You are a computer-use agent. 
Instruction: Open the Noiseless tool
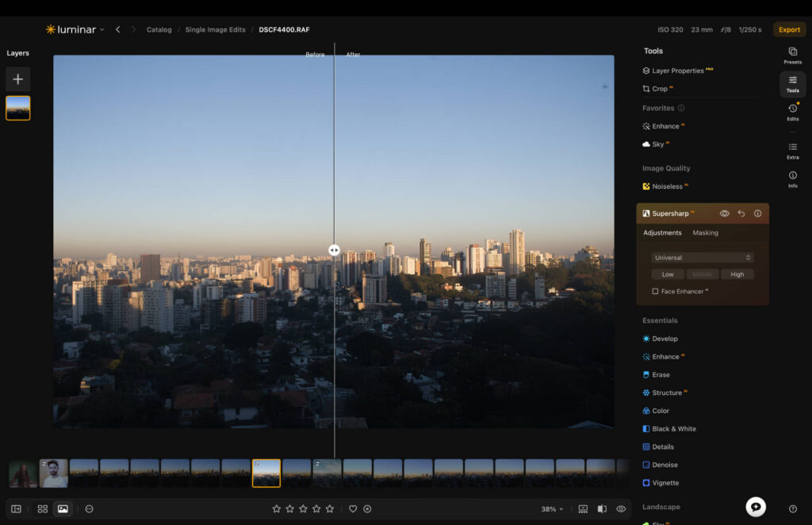pyautogui.click(x=665, y=186)
